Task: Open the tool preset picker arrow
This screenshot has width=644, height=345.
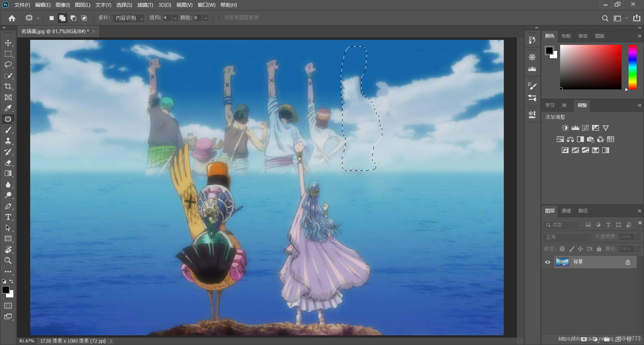Action: click(x=38, y=18)
